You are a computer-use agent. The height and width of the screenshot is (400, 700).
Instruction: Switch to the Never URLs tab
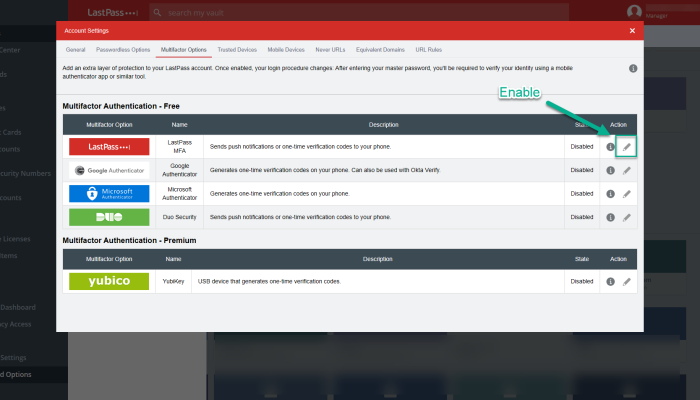click(330, 50)
